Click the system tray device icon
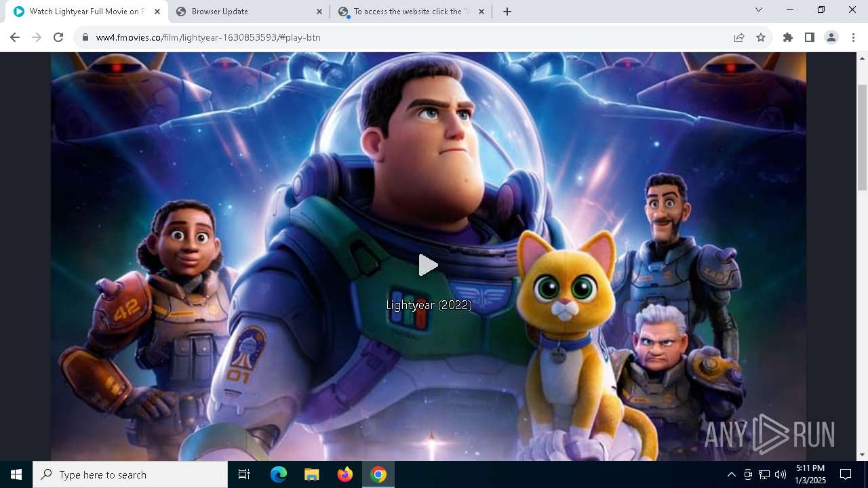The image size is (868, 488). 748,474
